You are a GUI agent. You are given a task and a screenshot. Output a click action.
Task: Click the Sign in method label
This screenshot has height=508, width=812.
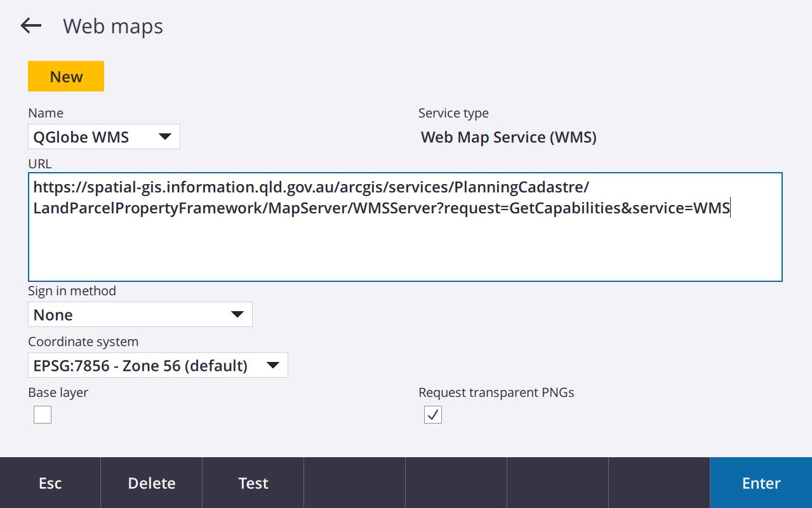[x=72, y=291]
